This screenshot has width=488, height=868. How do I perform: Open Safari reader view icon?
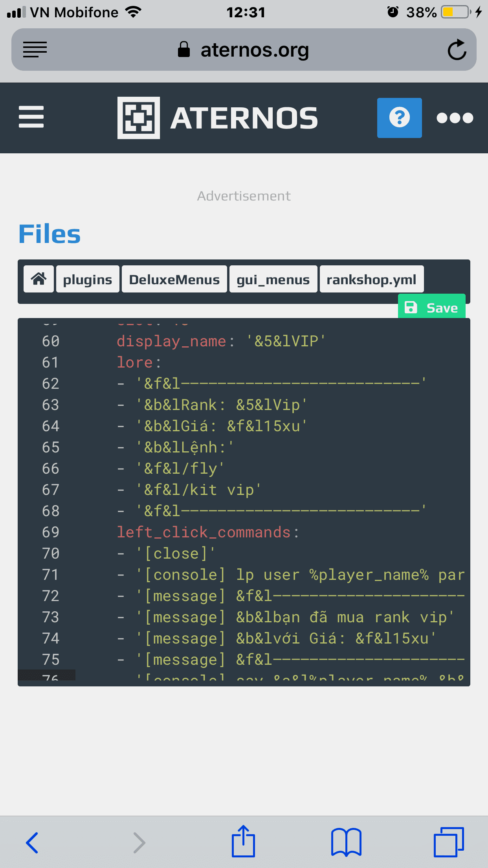[x=35, y=50]
